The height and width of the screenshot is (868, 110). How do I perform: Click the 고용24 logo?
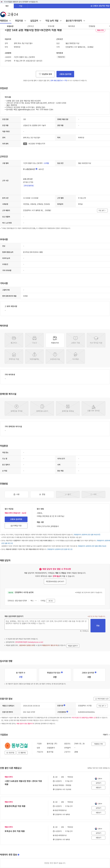pos(9,14)
